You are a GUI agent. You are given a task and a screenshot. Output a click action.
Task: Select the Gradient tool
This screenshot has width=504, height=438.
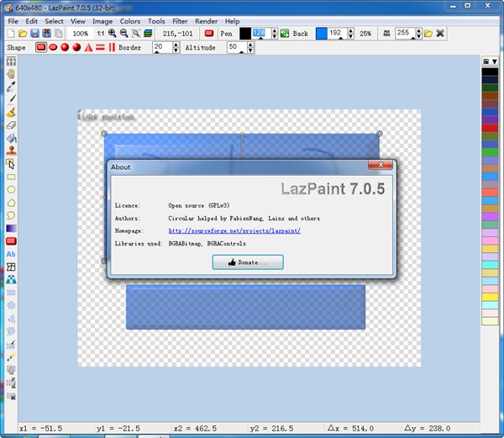pos(12,228)
